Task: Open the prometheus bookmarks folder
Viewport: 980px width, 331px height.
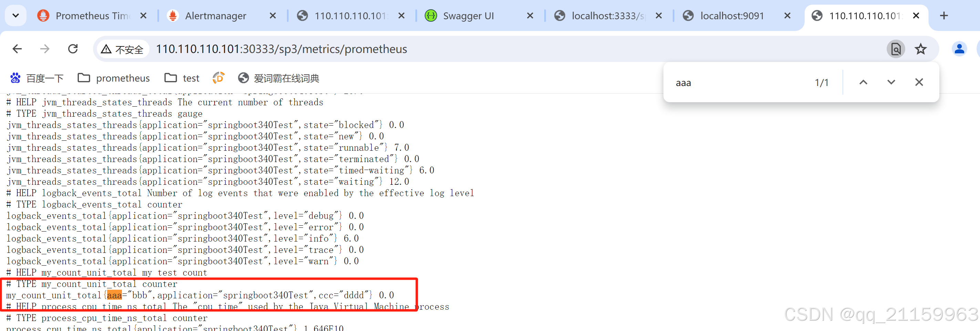Action: (x=114, y=78)
